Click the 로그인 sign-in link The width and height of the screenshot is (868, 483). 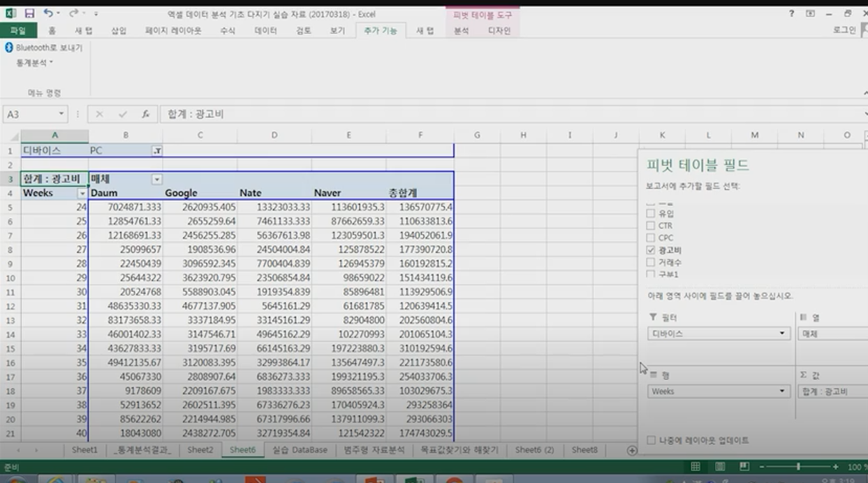click(844, 30)
